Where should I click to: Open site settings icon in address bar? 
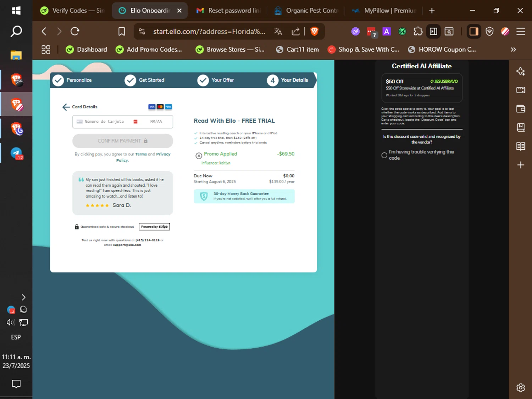142,32
